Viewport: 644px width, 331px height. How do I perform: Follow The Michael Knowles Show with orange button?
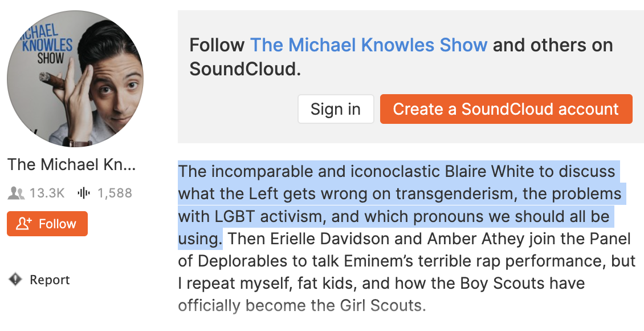pyautogui.click(x=47, y=224)
